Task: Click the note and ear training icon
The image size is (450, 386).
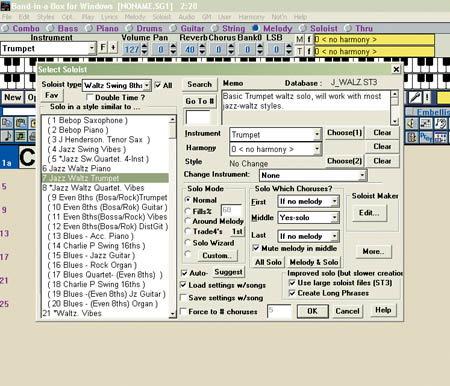Action: tap(441, 124)
